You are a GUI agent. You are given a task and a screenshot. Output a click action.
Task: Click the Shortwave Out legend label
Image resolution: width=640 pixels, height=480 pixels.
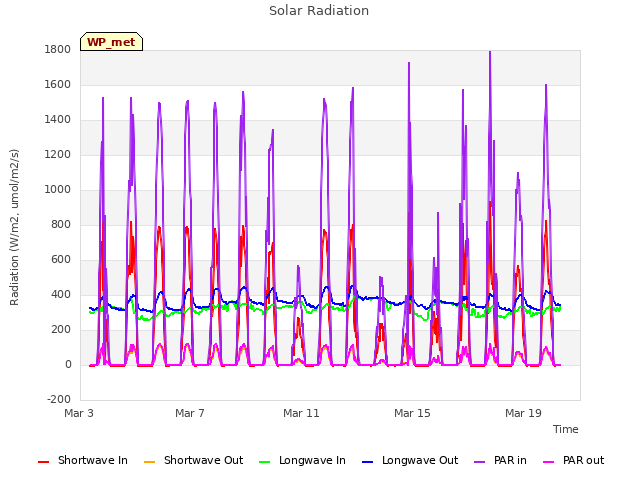203,460
